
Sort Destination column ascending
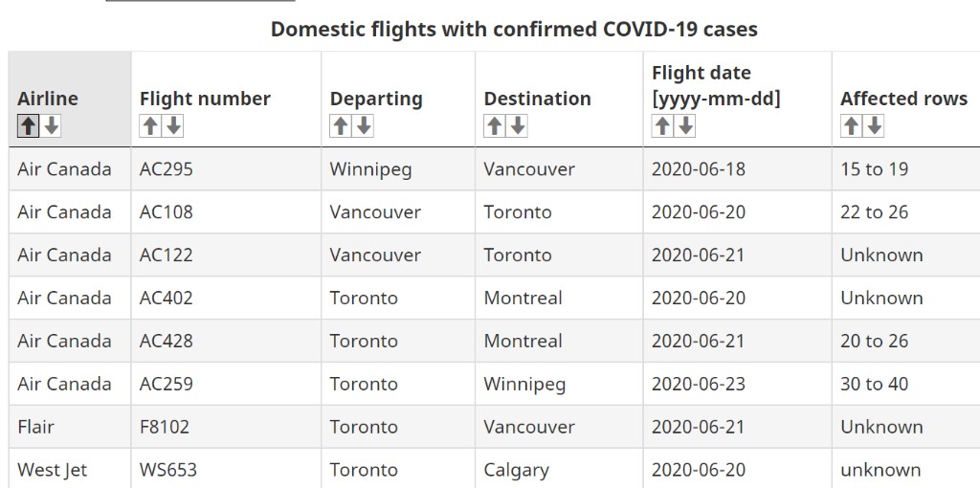pyautogui.click(x=495, y=126)
